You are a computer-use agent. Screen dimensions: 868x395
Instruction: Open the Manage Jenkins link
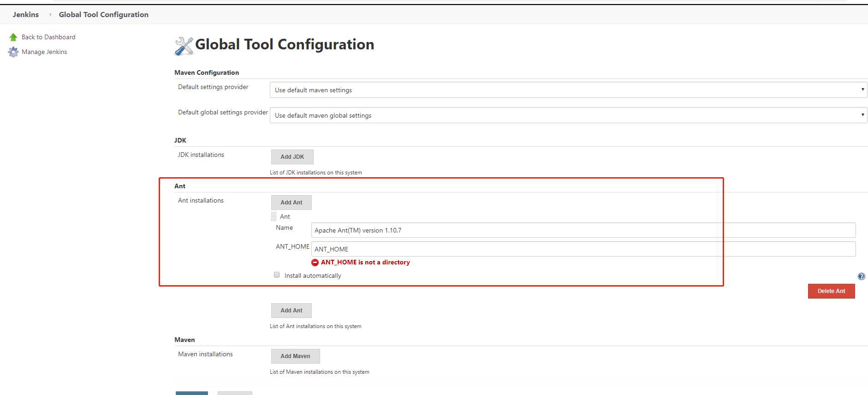coord(44,52)
